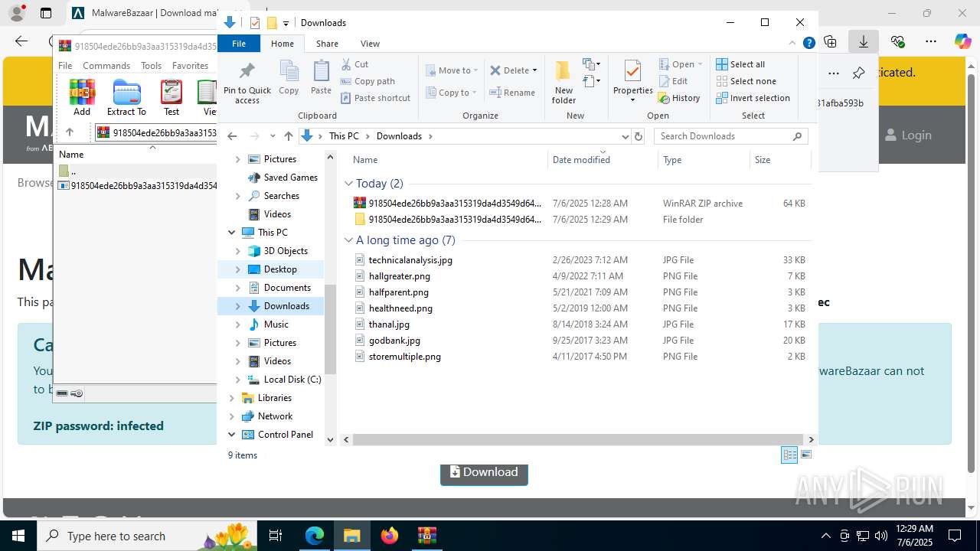Click WinRAR Extract To icon
This screenshot has height=551, width=980.
pyautogui.click(x=126, y=98)
